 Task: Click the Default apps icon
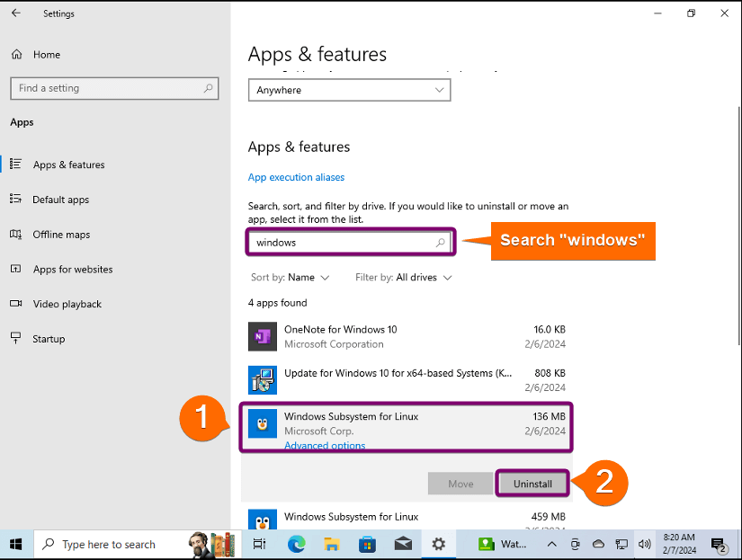coord(15,199)
